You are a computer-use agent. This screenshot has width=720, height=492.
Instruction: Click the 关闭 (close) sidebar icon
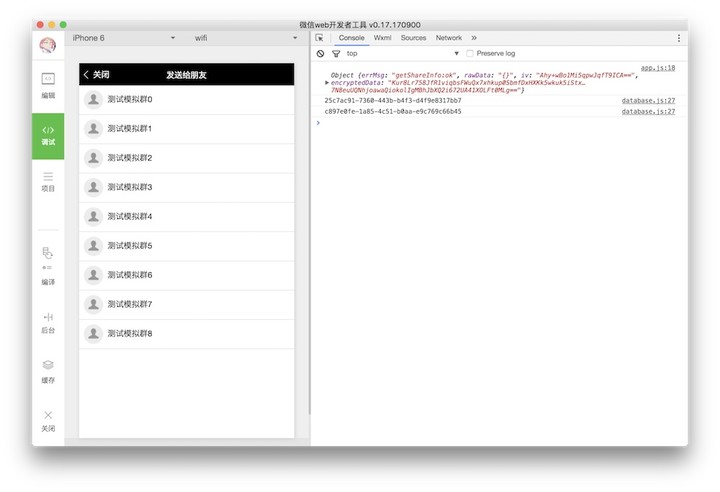click(48, 421)
